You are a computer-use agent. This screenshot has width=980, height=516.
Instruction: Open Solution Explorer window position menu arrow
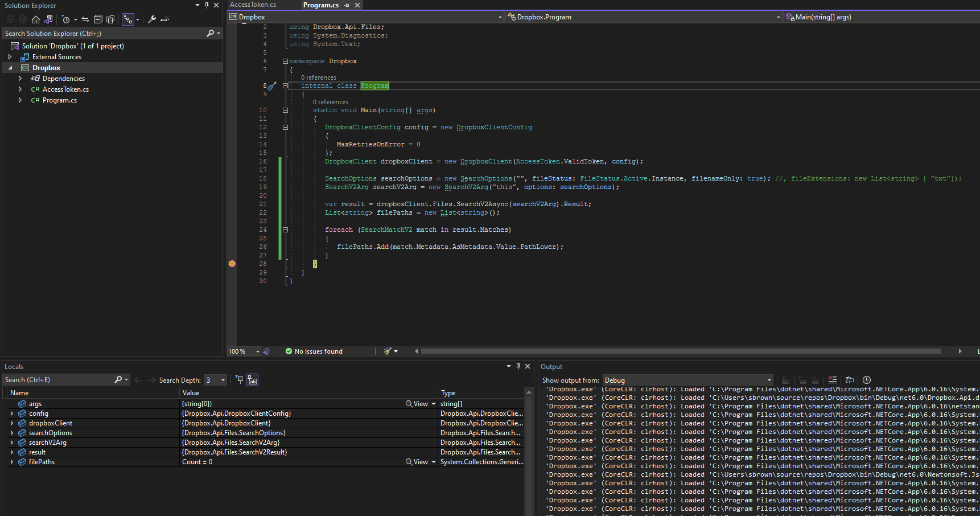(197, 5)
